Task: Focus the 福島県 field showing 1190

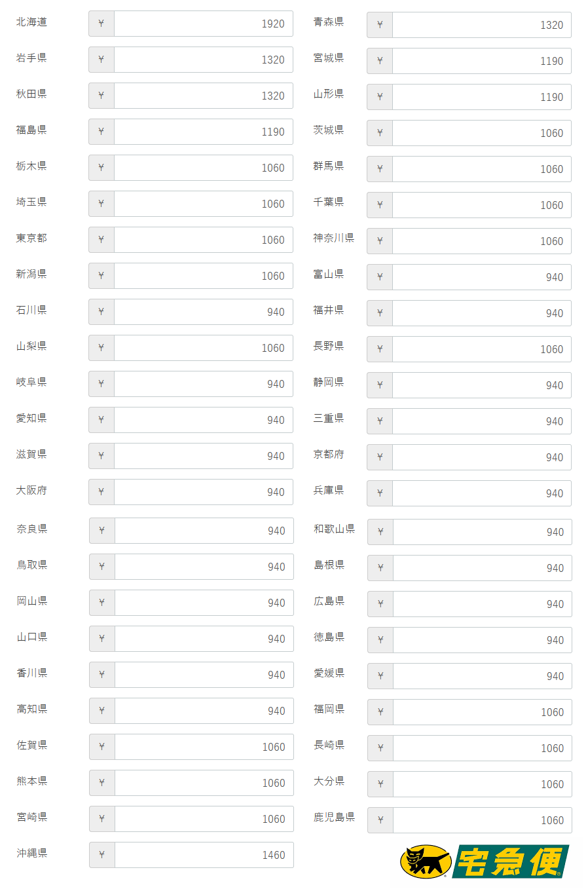Action: point(203,132)
